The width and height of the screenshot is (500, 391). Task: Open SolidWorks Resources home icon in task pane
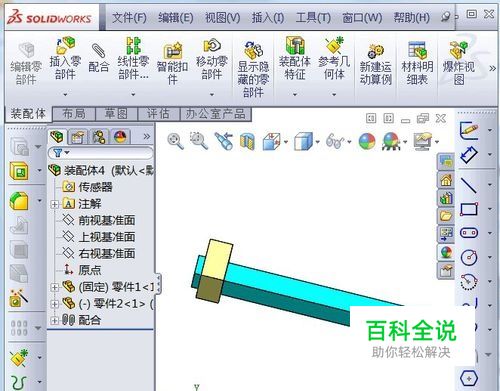[x=446, y=180]
